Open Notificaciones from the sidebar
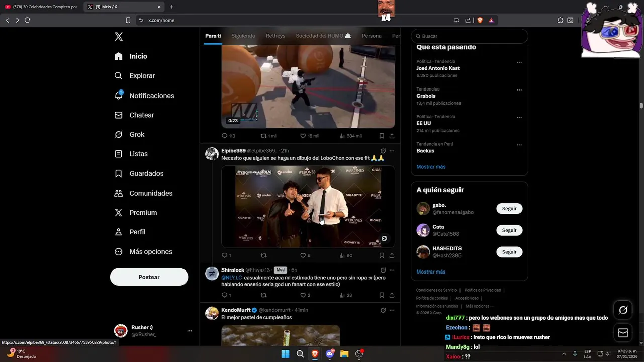The height and width of the screenshot is (362, 644). coord(144,96)
